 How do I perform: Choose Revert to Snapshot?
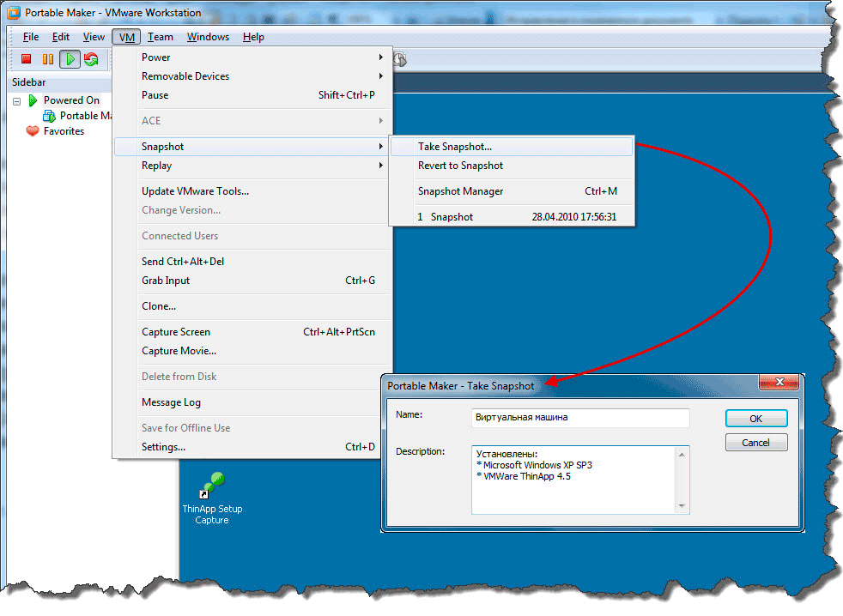pyautogui.click(x=512, y=166)
